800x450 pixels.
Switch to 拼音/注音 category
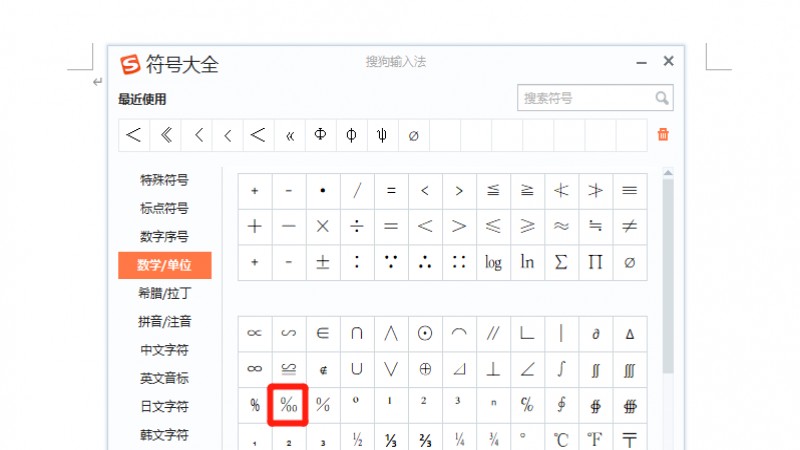pyautogui.click(x=164, y=322)
